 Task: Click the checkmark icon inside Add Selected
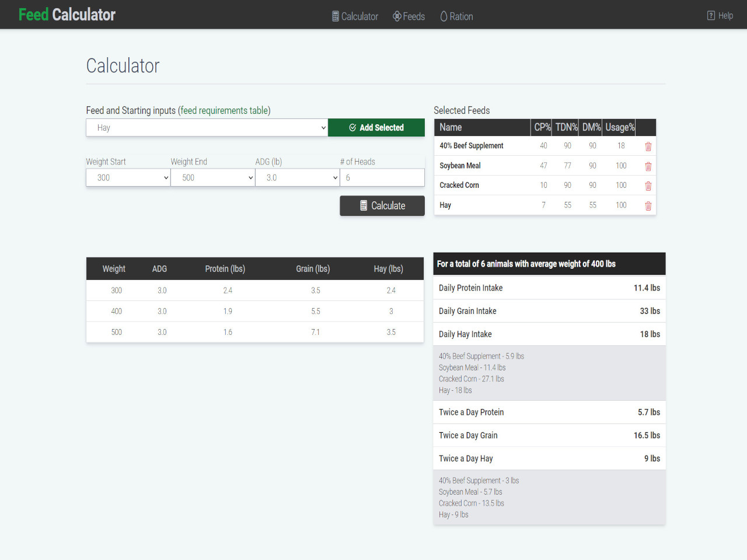tap(352, 127)
